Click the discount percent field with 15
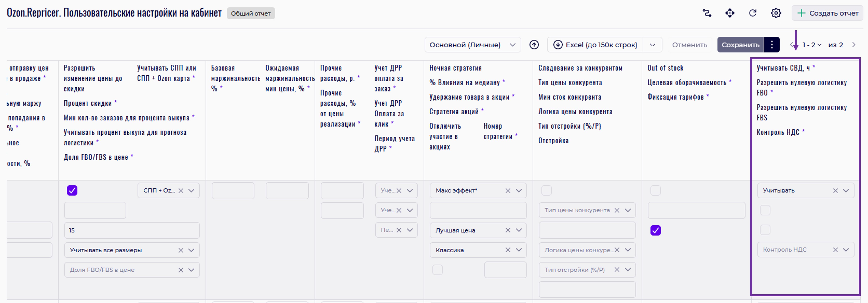 pos(132,230)
